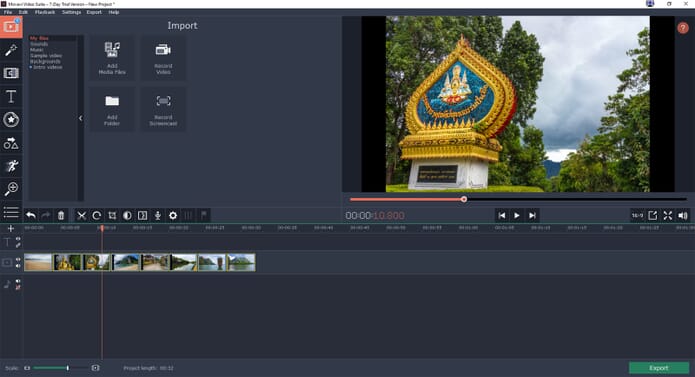Mute the video track speaker icon
Image resolution: width=695 pixels, height=377 pixels.
[18, 266]
